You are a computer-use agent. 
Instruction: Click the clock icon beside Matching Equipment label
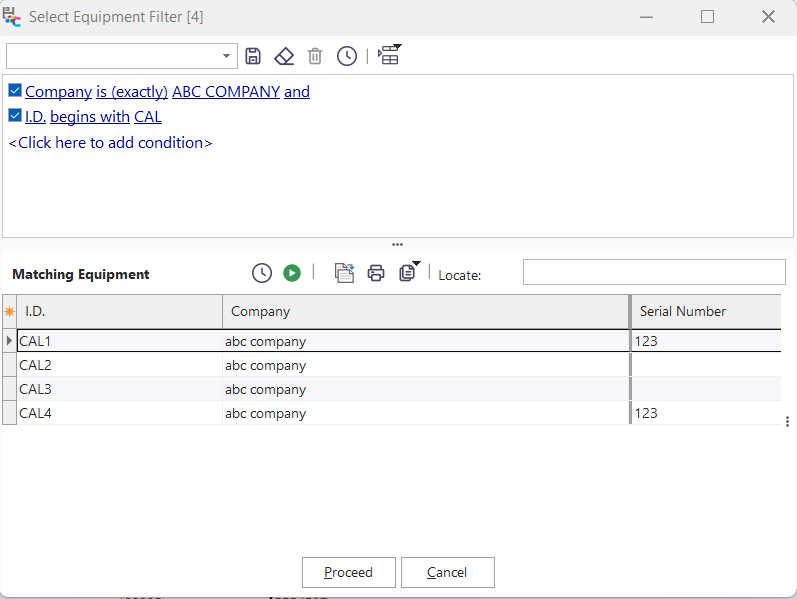coord(261,273)
